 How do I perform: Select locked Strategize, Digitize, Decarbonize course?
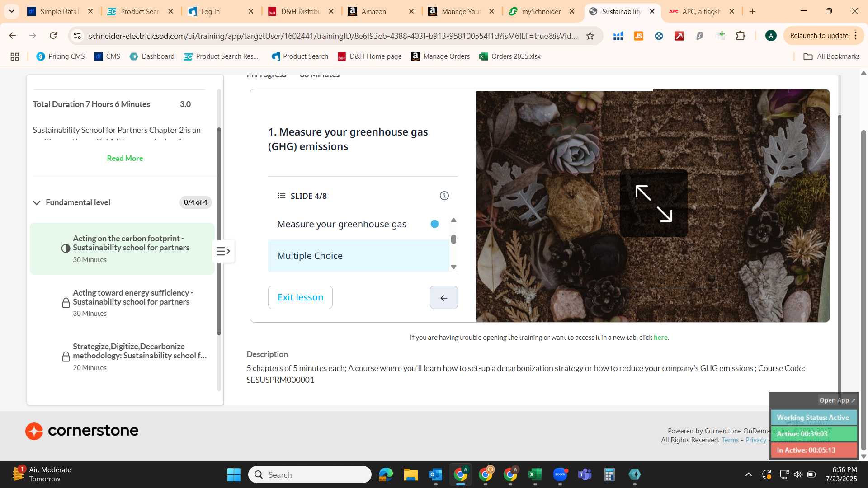122,357
